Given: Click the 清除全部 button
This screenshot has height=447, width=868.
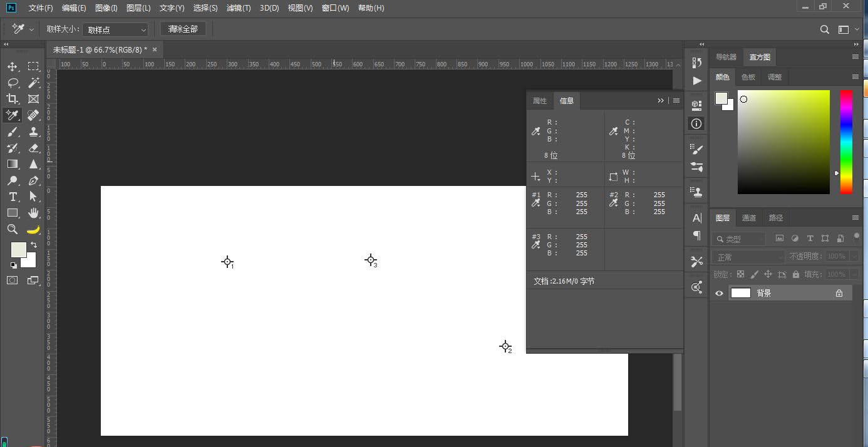Looking at the screenshot, I should coord(183,29).
